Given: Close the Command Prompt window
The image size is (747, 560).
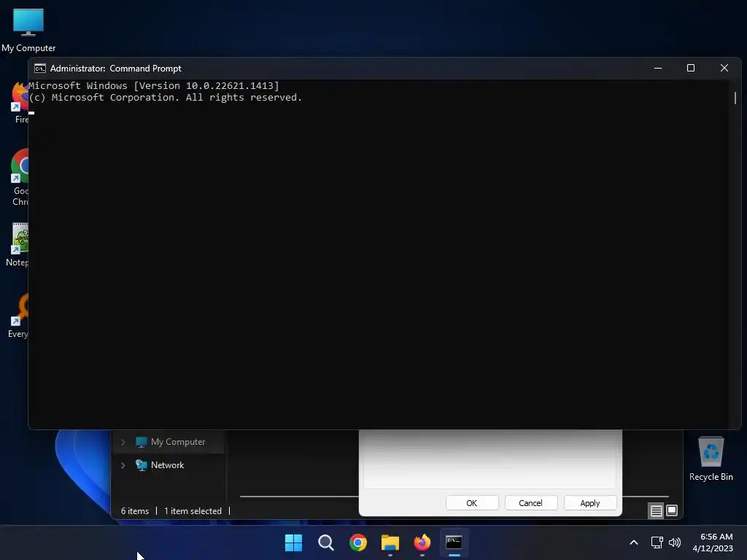Looking at the screenshot, I should pyautogui.click(x=724, y=68).
